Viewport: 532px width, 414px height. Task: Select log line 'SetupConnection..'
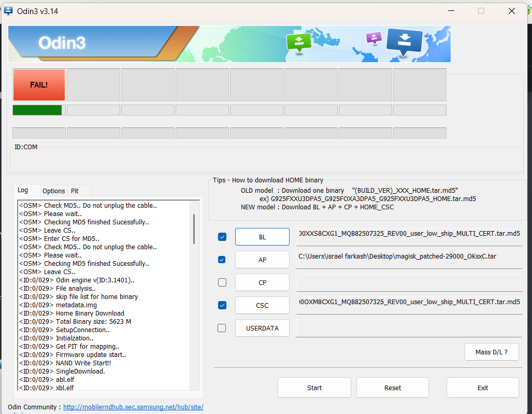[x=64, y=330]
